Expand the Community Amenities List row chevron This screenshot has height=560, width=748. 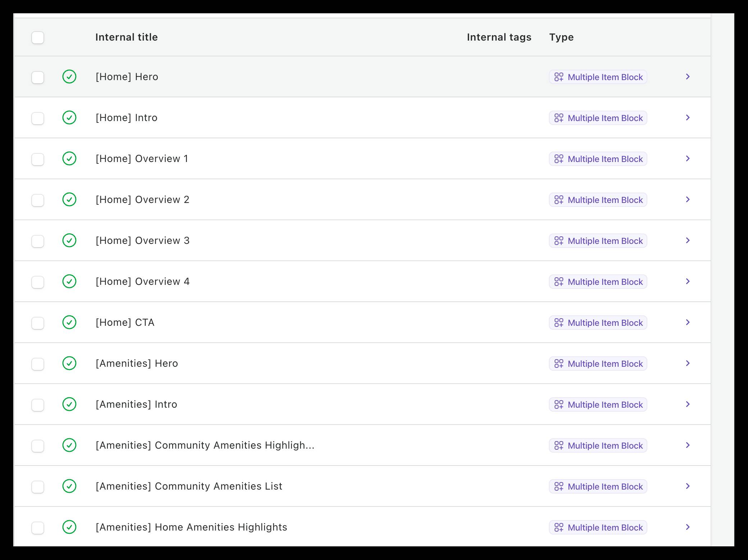click(x=688, y=486)
